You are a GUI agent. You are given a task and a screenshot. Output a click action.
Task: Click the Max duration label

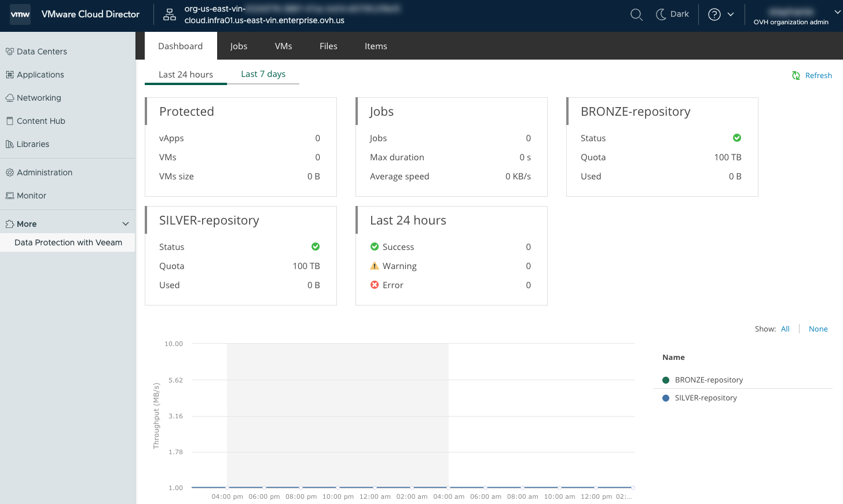[x=397, y=157]
